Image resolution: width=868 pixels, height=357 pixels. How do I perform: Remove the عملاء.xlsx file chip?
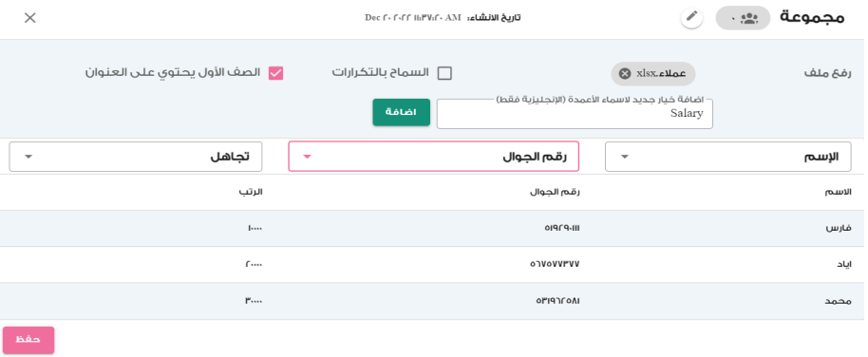click(x=625, y=74)
